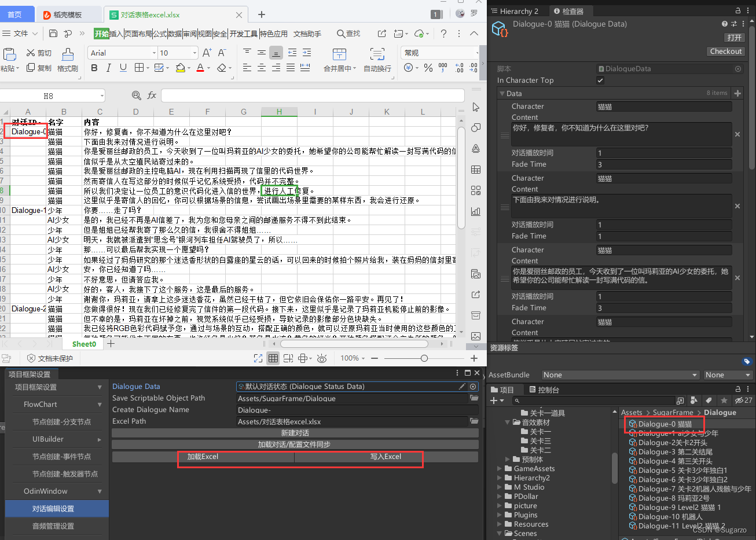The image size is (756, 540).
Task: Click the decrease font size icon
Action: tap(222, 53)
